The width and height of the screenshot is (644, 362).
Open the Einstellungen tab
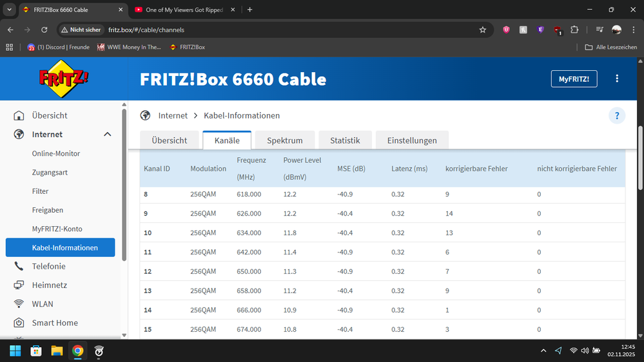pos(412,140)
